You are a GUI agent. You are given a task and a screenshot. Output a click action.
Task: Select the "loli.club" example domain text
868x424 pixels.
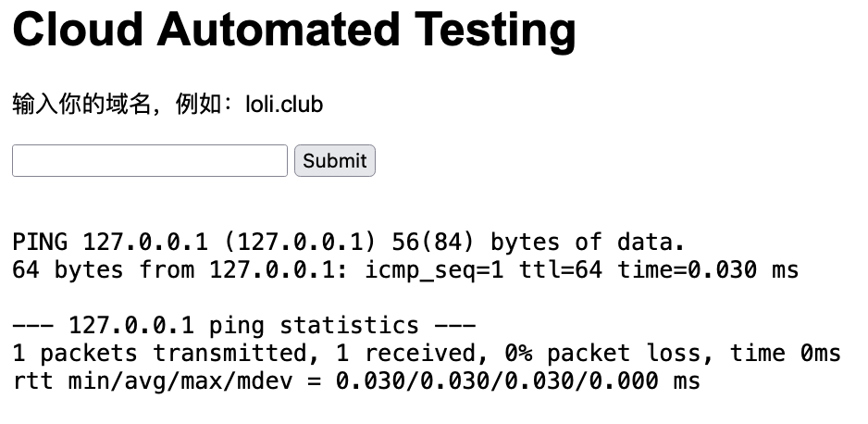click(284, 105)
